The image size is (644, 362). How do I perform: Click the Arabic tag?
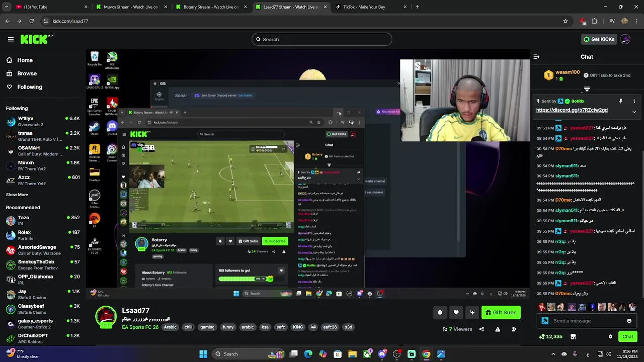point(170,327)
